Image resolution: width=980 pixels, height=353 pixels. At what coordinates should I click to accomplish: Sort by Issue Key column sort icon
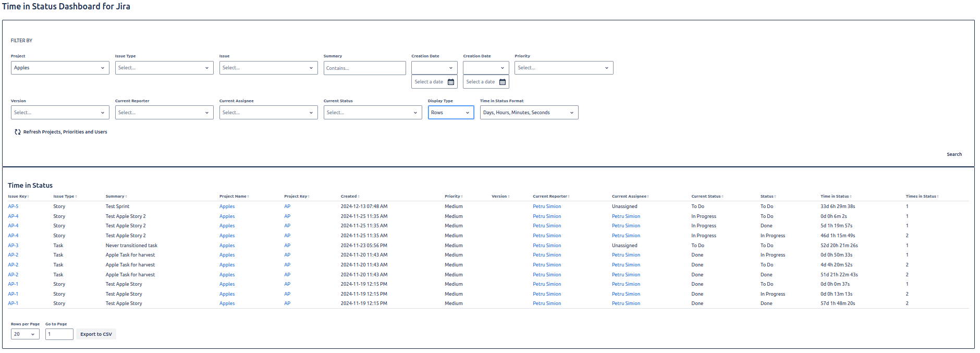pos(28,197)
